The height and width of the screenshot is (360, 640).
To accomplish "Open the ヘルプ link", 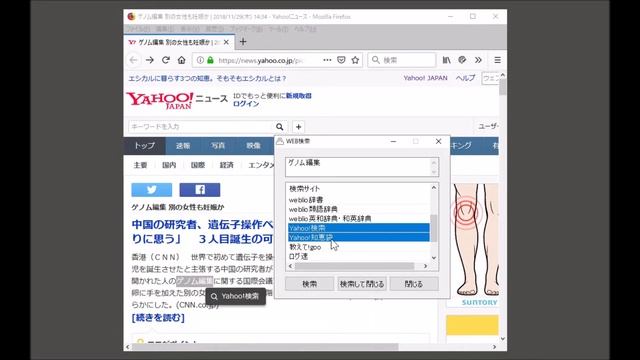I will pyautogui.click(x=465, y=78).
